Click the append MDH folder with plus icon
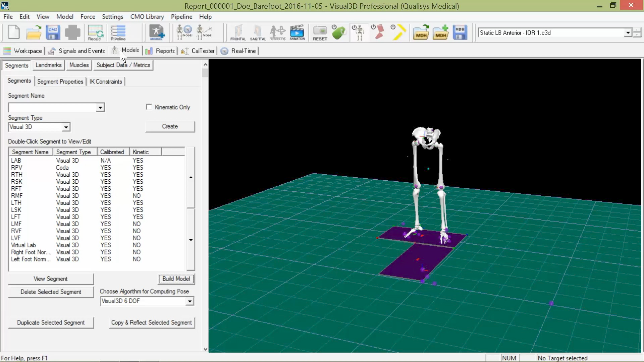Image resolution: width=644 pixels, height=362 pixels. point(440,33)
